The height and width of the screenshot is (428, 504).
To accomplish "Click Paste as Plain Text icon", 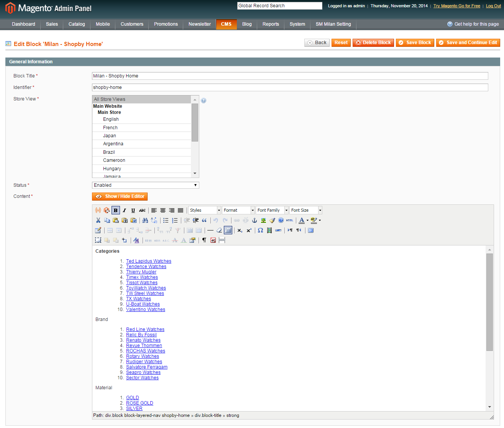I will (x=125, y=220).
